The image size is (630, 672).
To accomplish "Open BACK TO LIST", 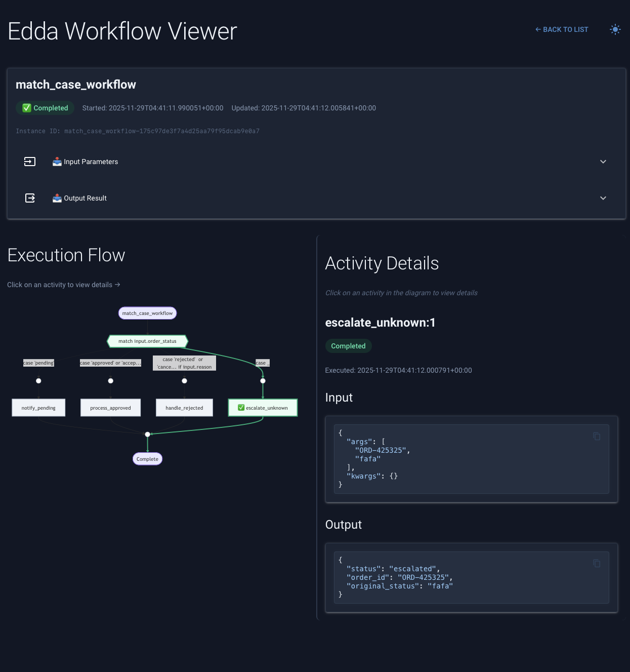I will tap(562, 29).
